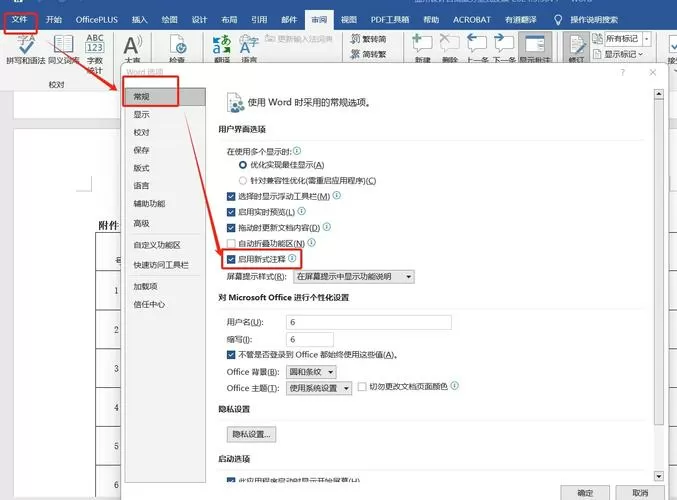Open 屏幕提示样式 dropdown

point(354,276)
